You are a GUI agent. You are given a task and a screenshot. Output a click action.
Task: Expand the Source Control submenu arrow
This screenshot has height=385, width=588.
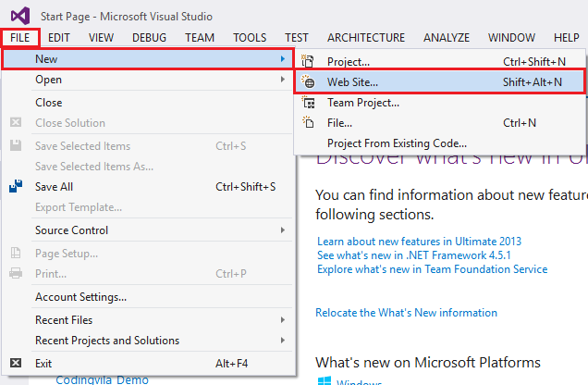[282, 230]
